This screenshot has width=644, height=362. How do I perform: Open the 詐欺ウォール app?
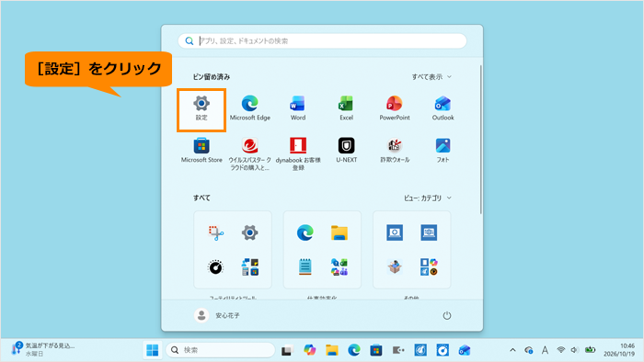(x=395, y=151)
